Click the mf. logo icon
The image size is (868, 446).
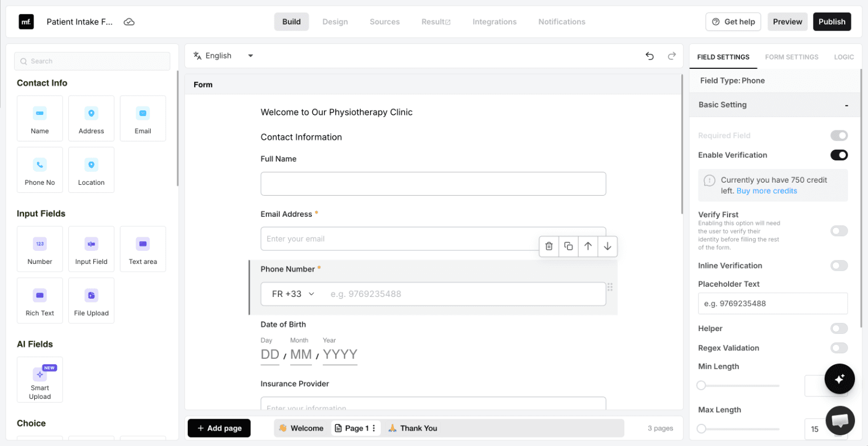pyautogui.click(x=26, y=22)
